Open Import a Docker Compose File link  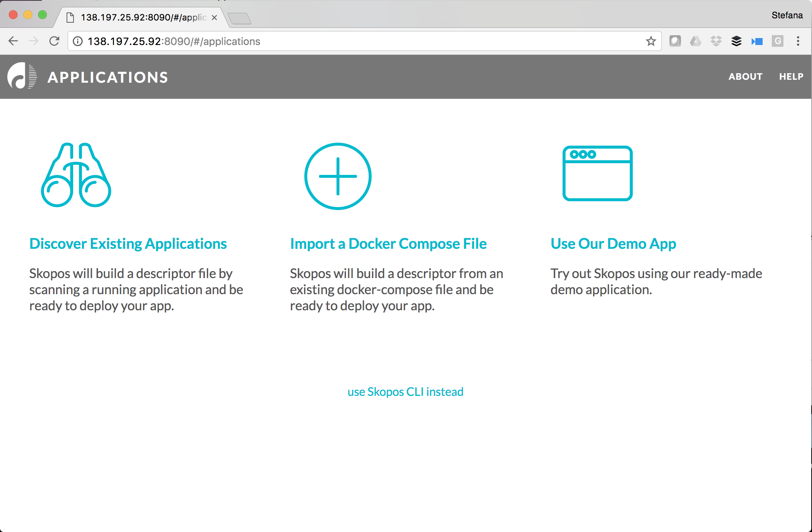click(388, 244)
